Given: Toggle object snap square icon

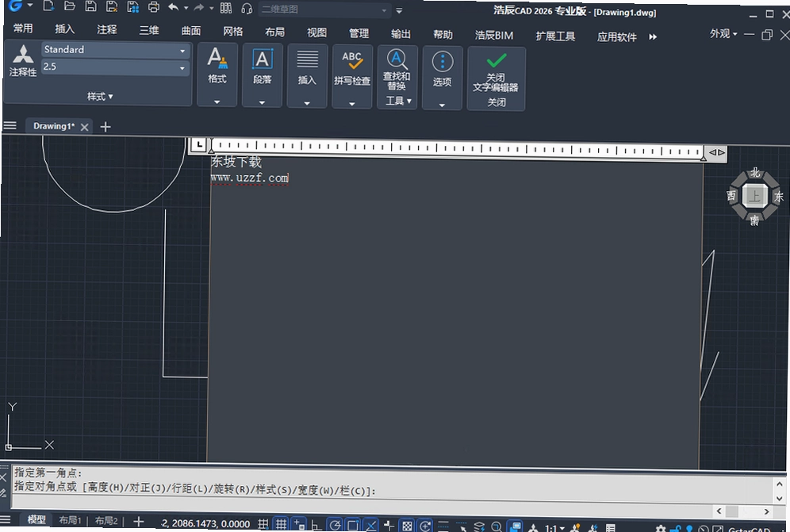Looking at the screenshot, I should click(353, 526).
